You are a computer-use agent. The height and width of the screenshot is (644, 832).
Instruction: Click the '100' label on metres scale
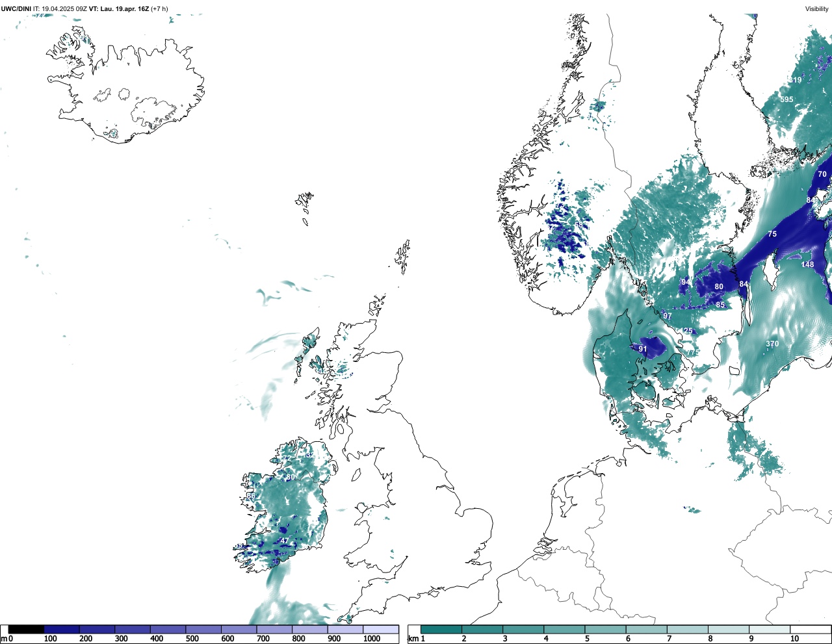(x=51, y=639)
